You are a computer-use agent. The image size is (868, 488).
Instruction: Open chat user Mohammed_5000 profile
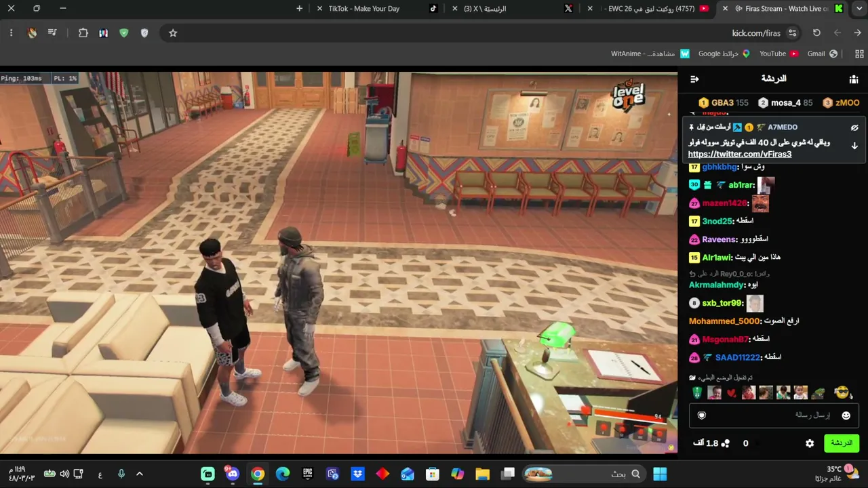click(x=724, y=321)
